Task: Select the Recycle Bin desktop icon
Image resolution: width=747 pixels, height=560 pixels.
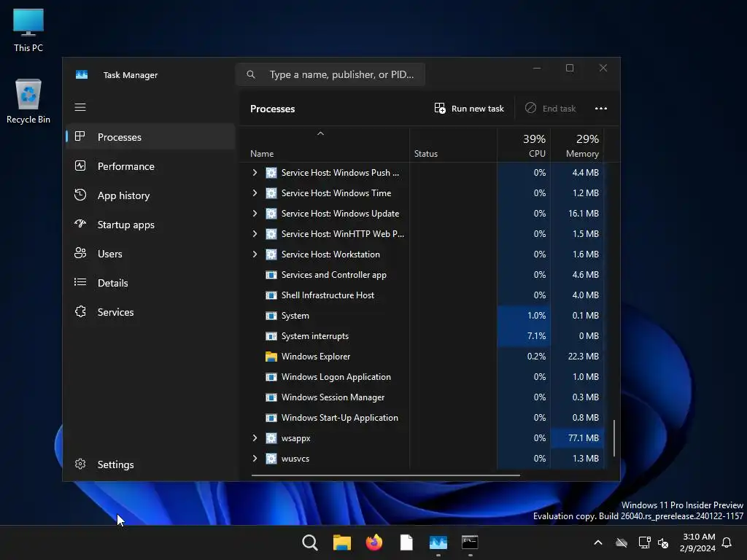Action: coord(28,101)
